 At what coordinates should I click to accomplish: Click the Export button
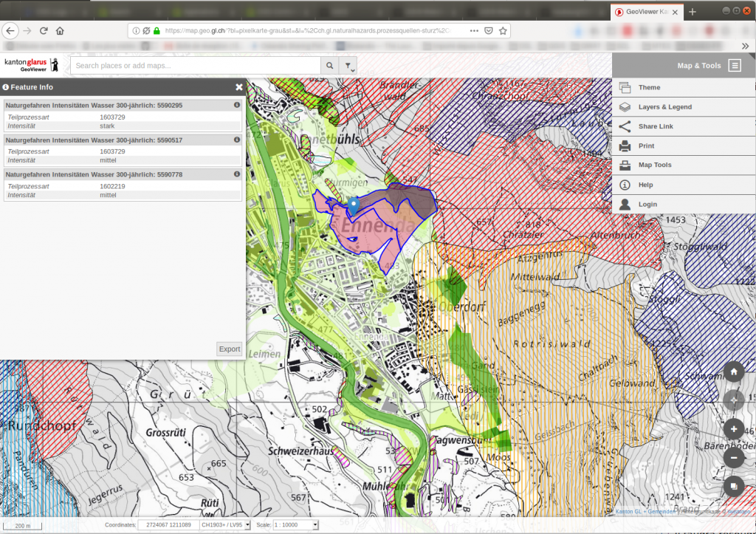click(x=230, y=349)
